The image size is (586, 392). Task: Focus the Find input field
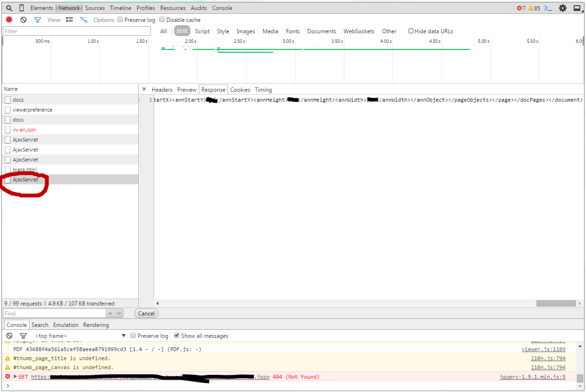click(54, 313)
